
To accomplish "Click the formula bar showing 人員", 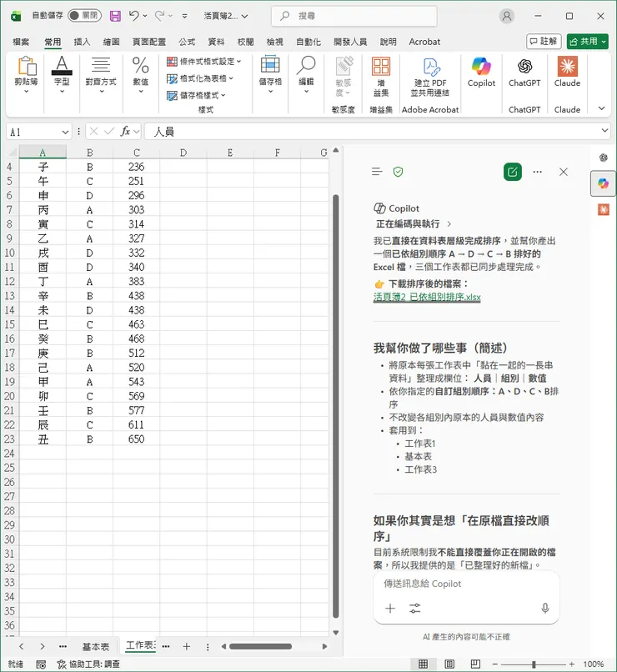I will (372, 132).
